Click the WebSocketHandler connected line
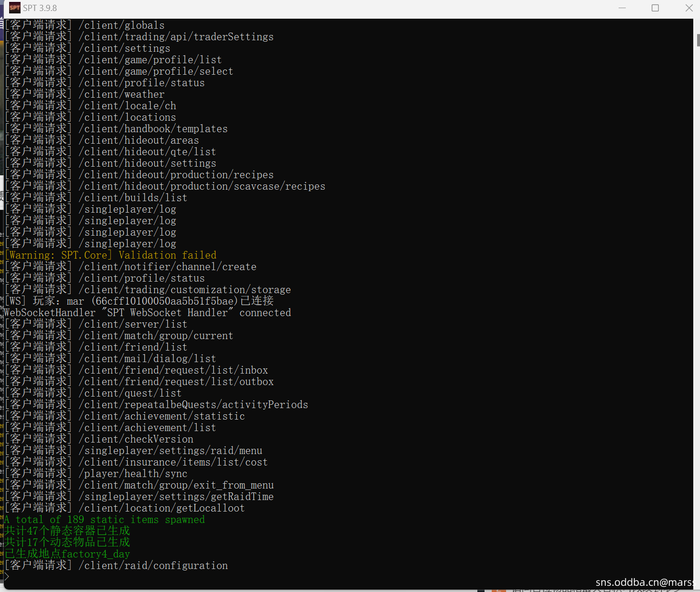 click(147, 313)
